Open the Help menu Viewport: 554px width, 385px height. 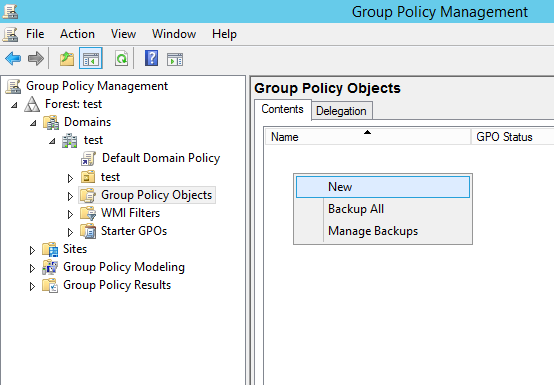(x=224, y=34)
